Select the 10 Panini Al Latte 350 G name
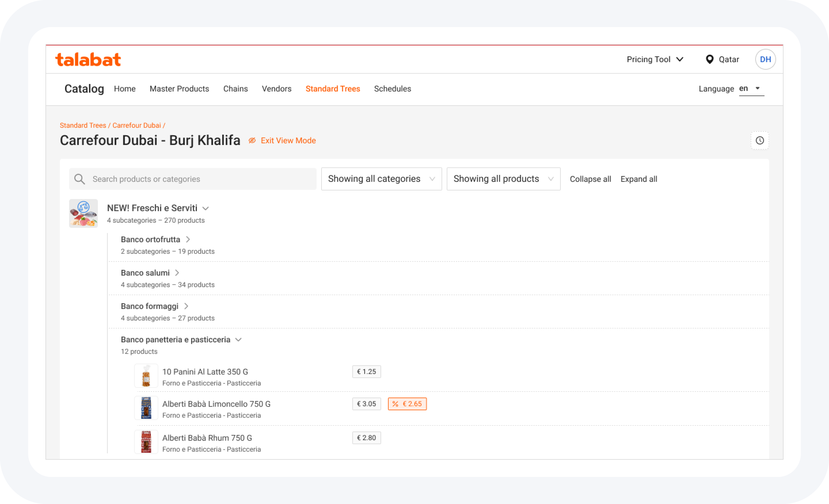 click(x=205, y=372)
